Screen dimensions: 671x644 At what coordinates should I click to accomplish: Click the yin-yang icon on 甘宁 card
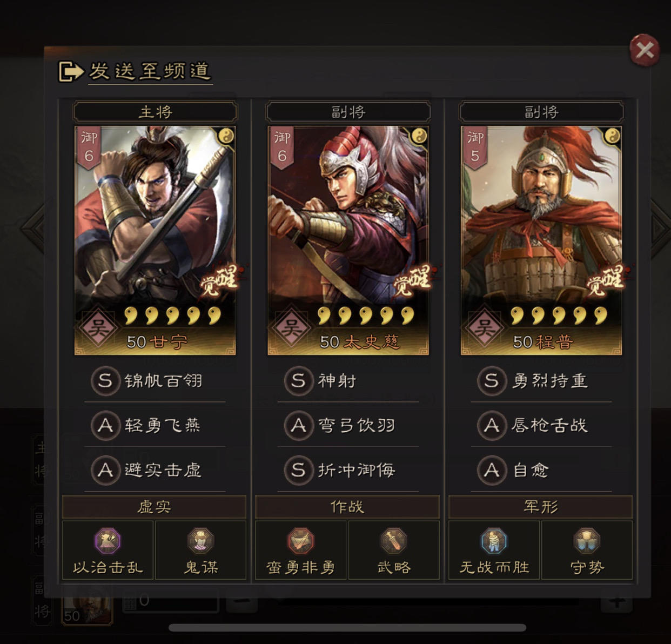[226, 136]
